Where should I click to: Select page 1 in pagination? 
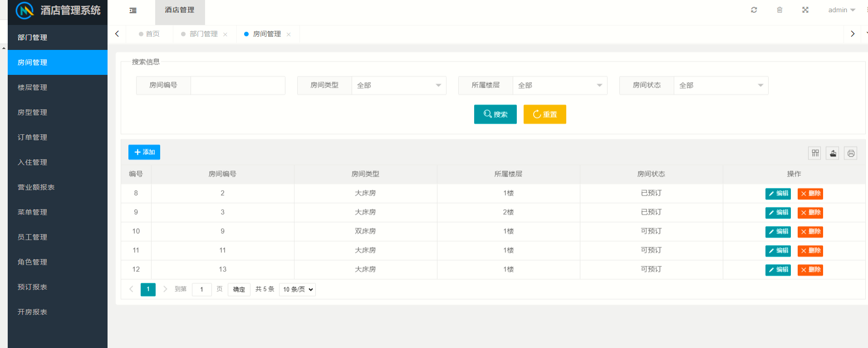coord(148,289)
